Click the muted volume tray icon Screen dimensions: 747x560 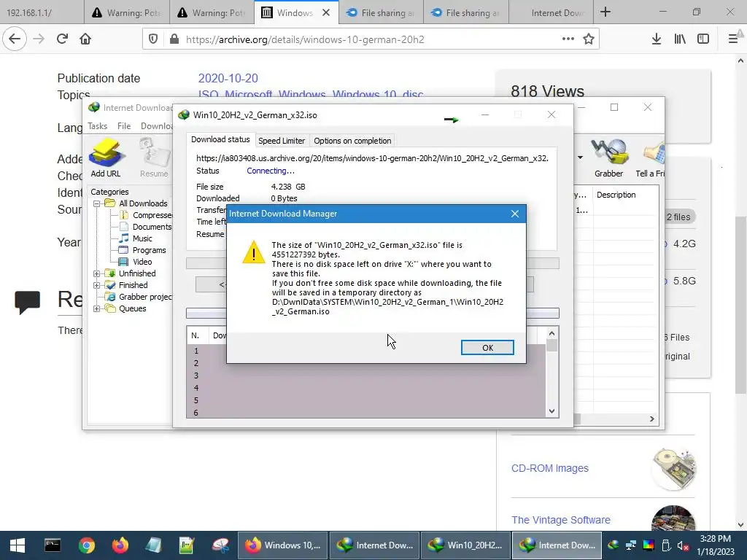pos(683,545)
